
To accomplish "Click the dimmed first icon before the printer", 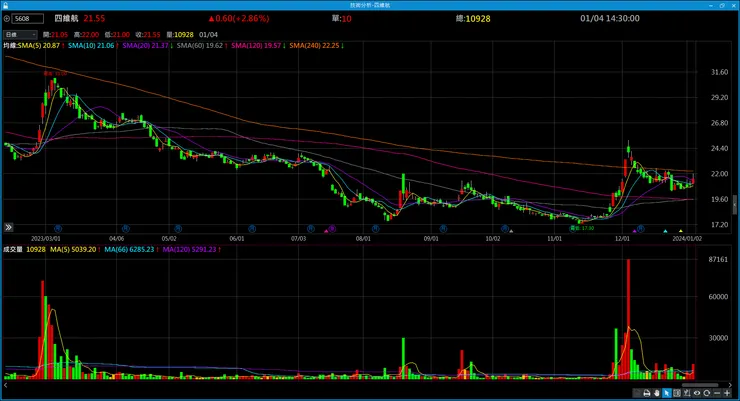I will pos(637,393).
